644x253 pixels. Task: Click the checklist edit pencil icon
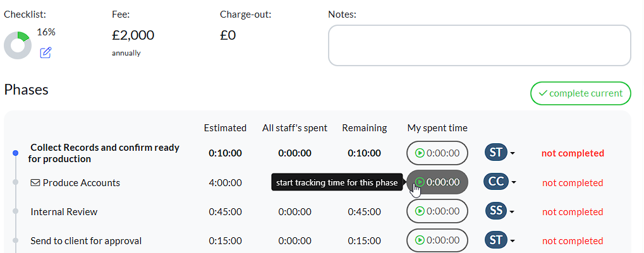46,53
